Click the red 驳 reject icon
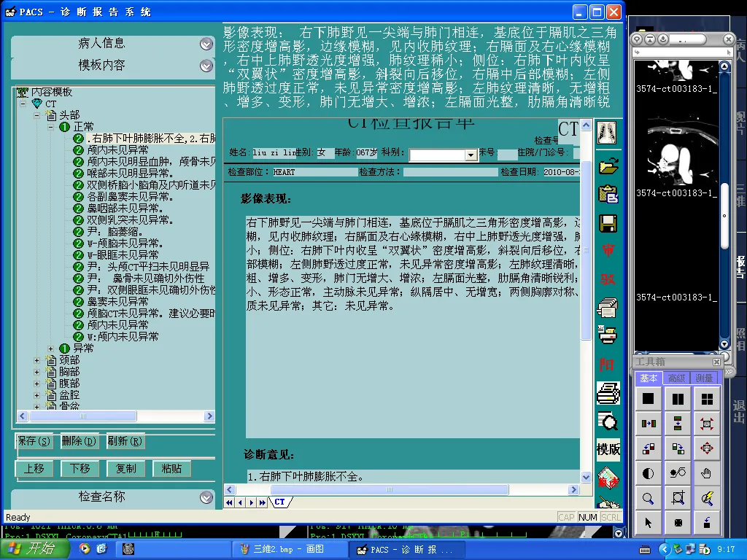747x560 pixels. tap(608, 279)
